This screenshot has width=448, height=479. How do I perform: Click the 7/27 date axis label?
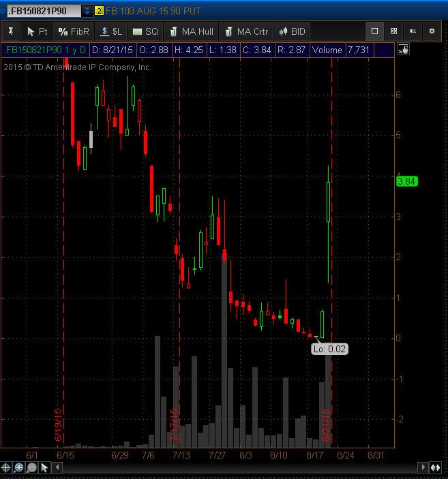tap(217, 455)
